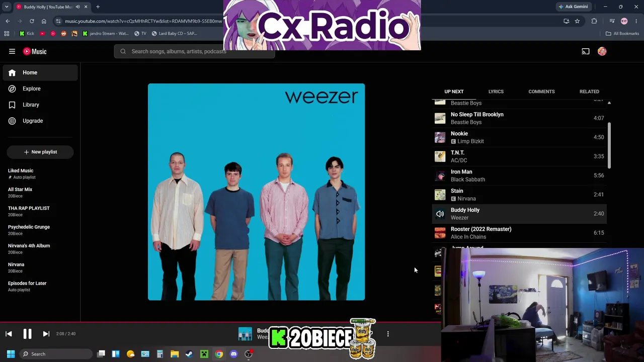Open the Windows Start menu
The height and width of the screenshot is (362, 644).
11,354
